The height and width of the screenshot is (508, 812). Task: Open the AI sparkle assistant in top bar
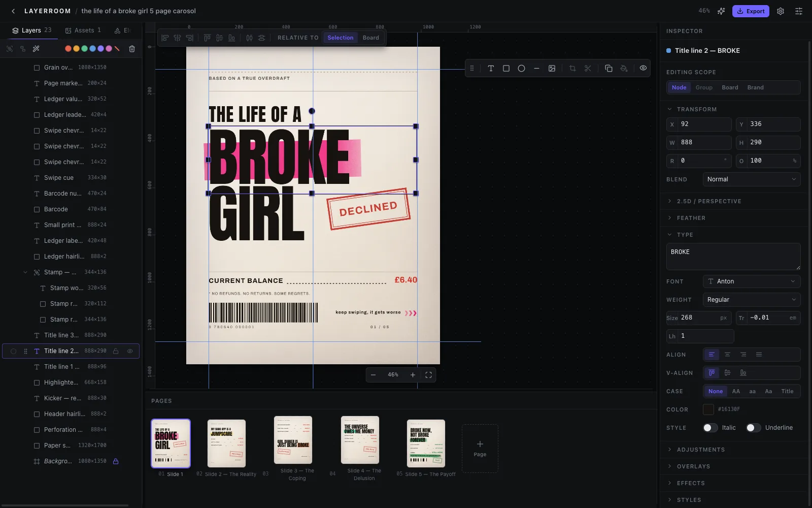pos(721,11)
